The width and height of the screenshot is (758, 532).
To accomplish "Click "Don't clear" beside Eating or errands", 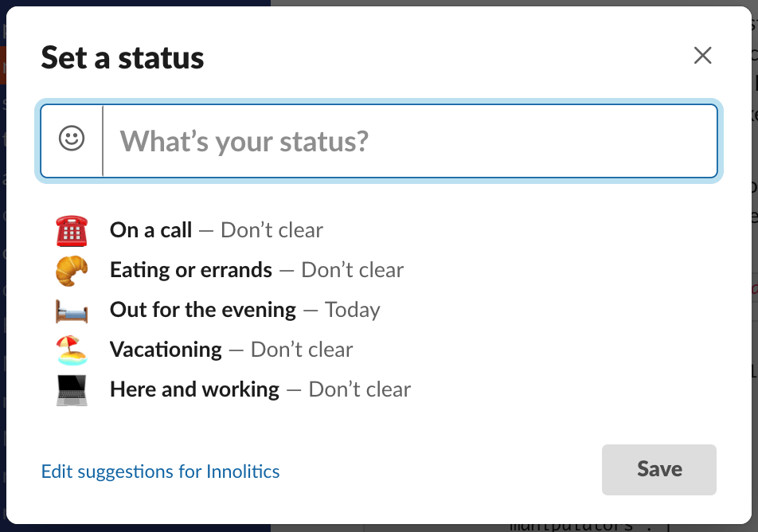I will [353, 271].
